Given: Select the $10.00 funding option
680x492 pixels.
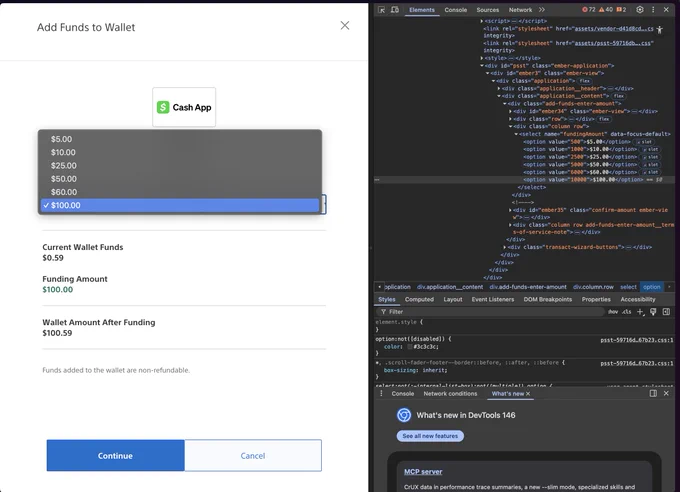Looking at the screenshot, I should point(180,152).
